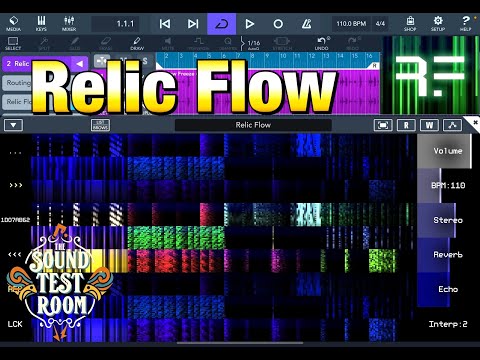Click the '>>>' forward row control
Image resolution: width=480 pixels, height=360 pixels.
click(x=16, y=185)
